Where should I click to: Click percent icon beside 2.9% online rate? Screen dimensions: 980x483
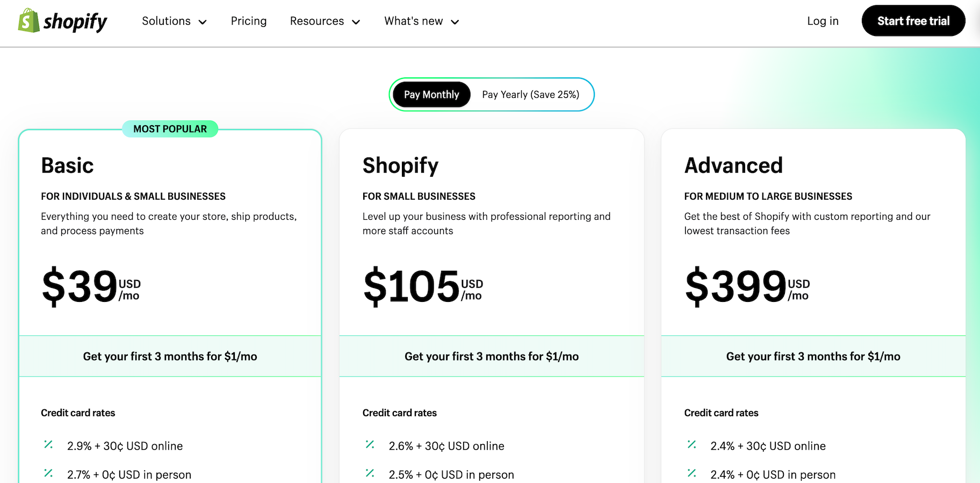point(48,445)
